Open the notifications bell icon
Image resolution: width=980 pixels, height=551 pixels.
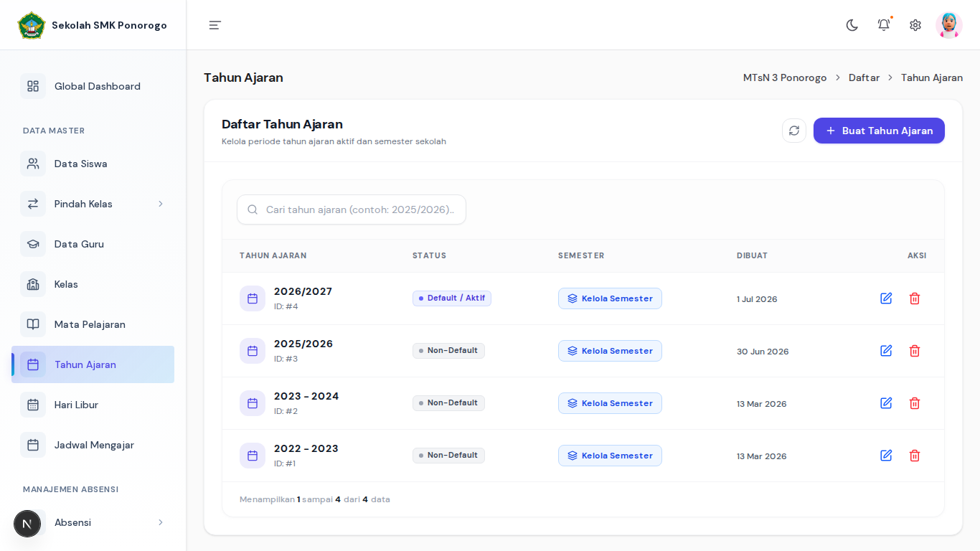point(884,25)
